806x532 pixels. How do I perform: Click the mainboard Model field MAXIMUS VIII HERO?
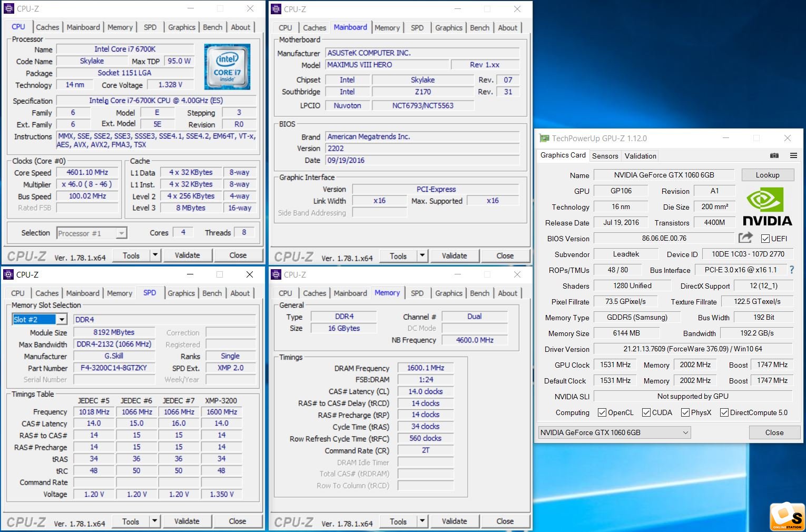pyautogui.click(x=387, y=65)
